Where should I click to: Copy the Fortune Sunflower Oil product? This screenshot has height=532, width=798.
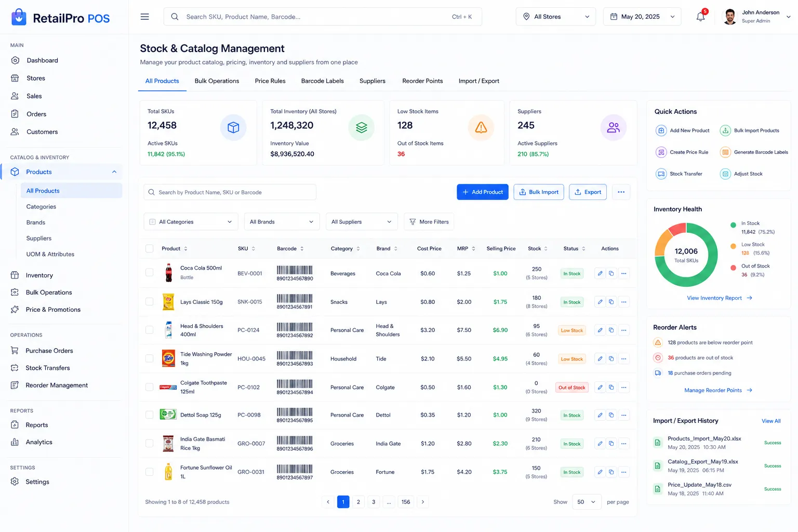611,472
